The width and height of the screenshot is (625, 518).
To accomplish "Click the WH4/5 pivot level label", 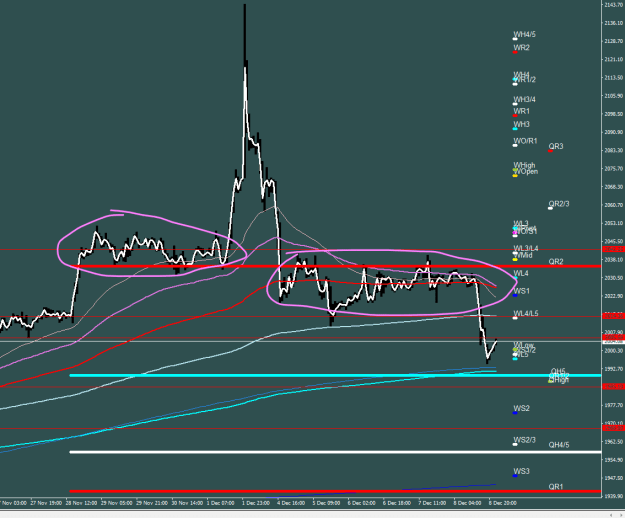I will click(x=524, y=34).
